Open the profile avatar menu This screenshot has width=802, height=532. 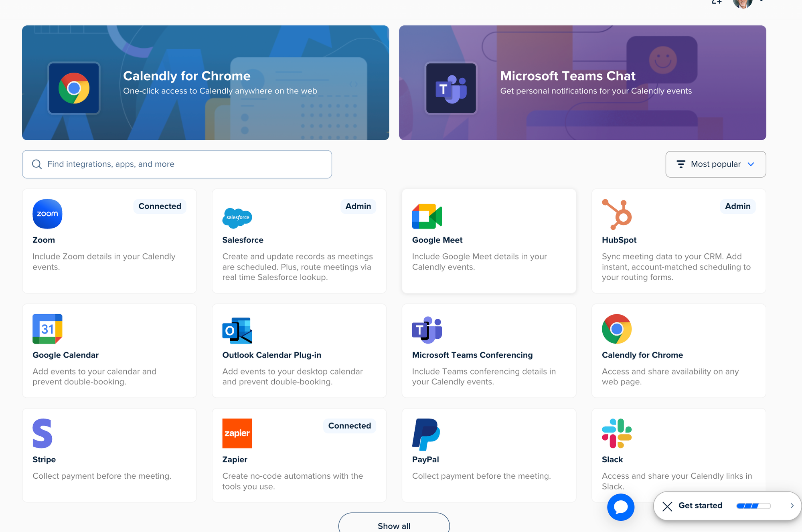(742, 3)
